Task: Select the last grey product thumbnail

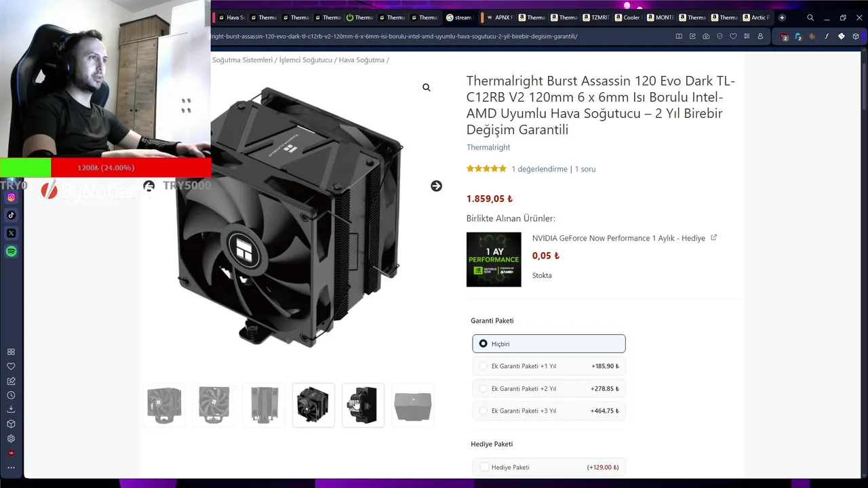Action: click(412, 405)
